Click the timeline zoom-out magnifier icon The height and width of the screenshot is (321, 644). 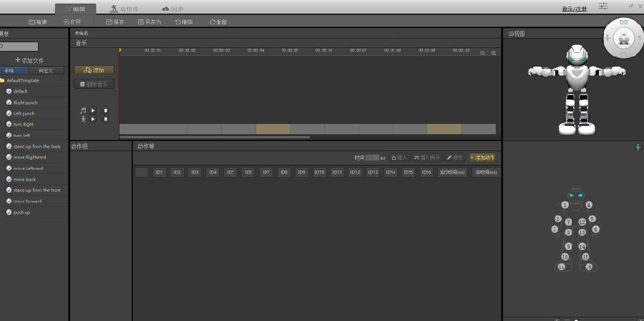pyautogui.click(x=483, y=53)
